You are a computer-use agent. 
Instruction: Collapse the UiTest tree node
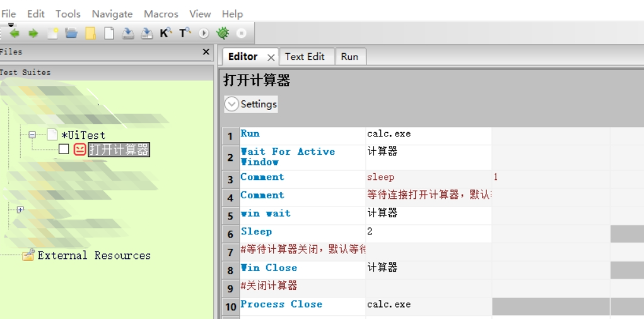pos(32,135)
